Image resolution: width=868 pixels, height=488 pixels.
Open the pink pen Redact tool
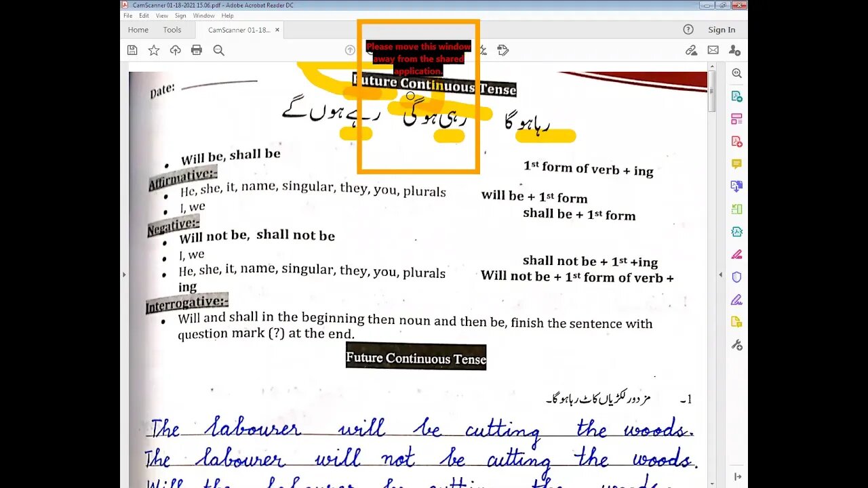tap(736, 255)
